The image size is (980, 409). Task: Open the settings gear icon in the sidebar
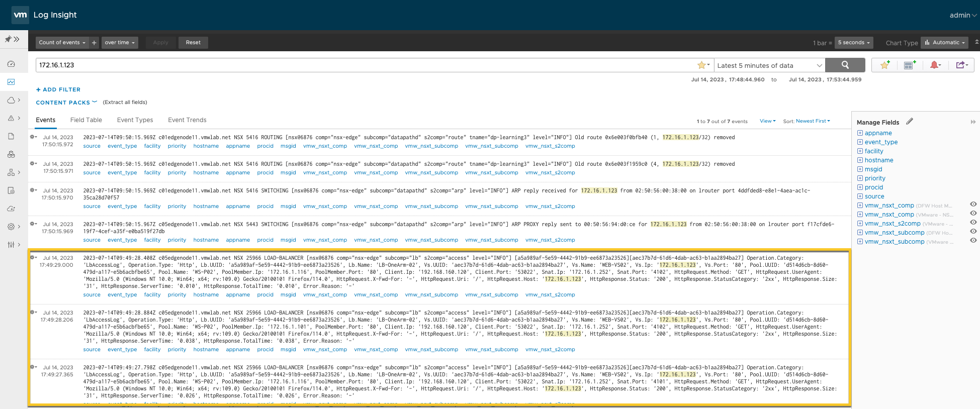(x=11, y=227)
